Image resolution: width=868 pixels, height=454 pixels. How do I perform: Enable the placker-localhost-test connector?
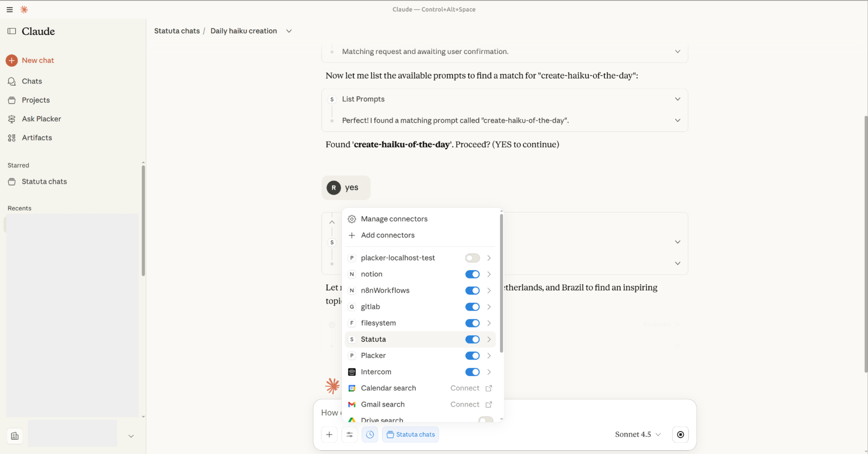pos(472,258)
